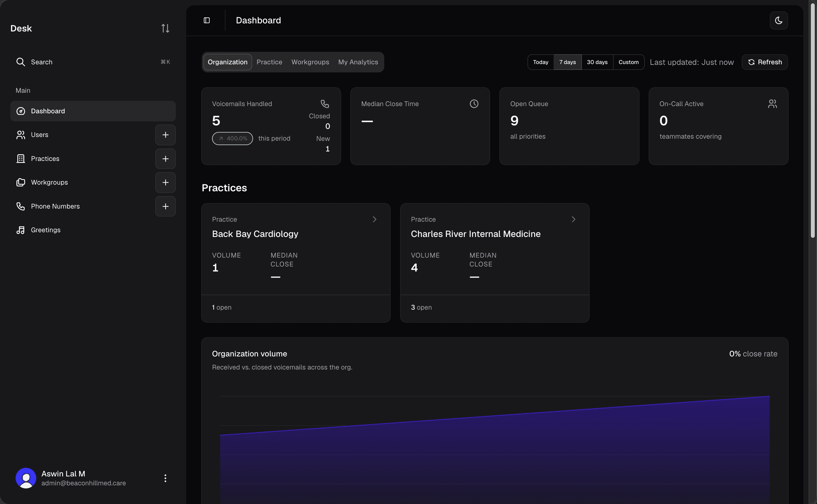
Task: Add a new practice with the plus icon
Action: (x=166, y=159)
